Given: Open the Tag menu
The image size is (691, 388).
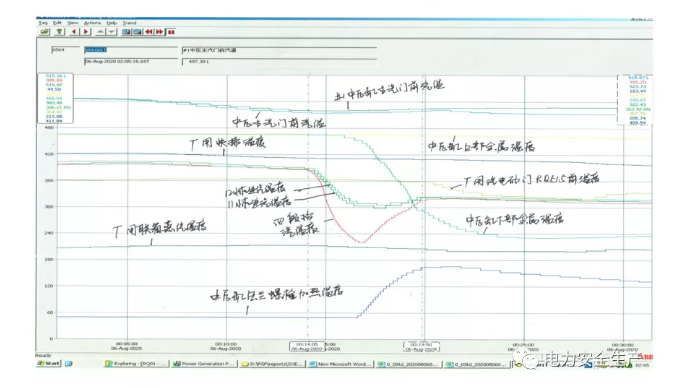Looking at the screenshot, I should coord(42,22).
